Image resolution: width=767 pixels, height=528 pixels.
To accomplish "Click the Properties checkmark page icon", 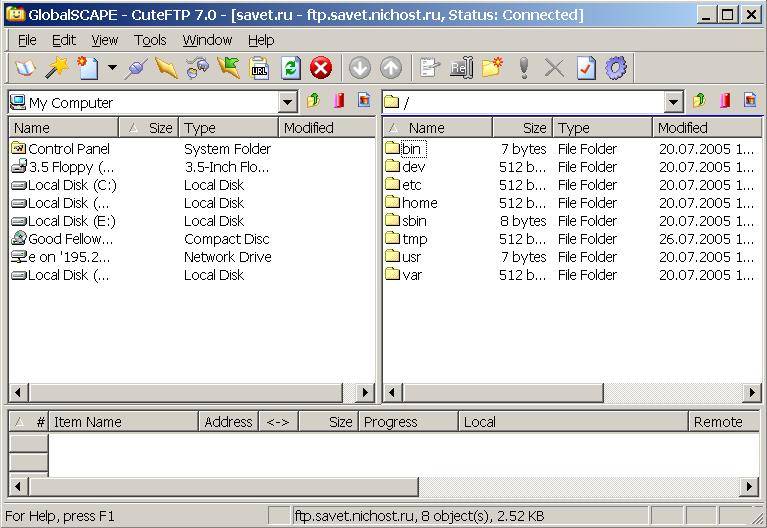I will [x=586, y=68].
